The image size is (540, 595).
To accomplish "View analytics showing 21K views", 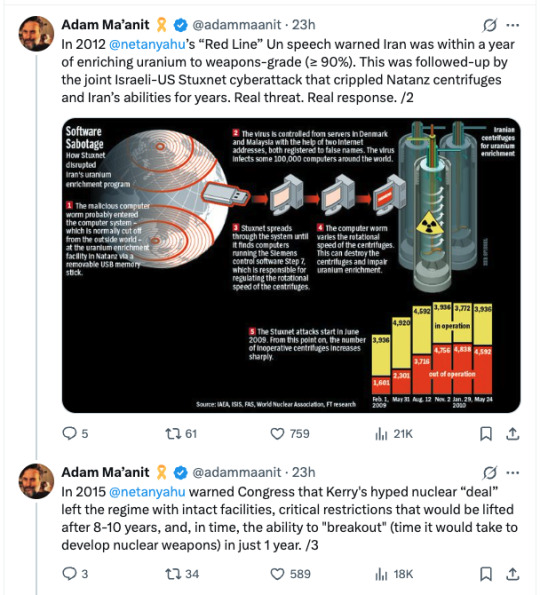I will point(394,433).
